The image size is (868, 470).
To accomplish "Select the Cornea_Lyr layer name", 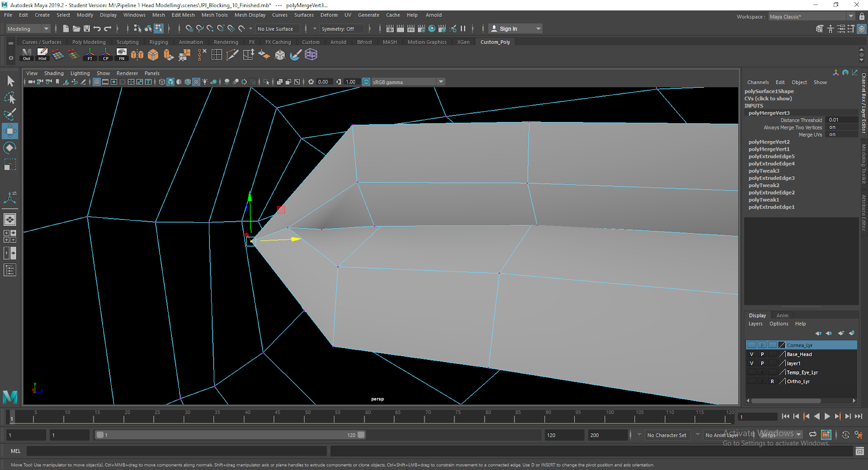I will pos(800,345).
